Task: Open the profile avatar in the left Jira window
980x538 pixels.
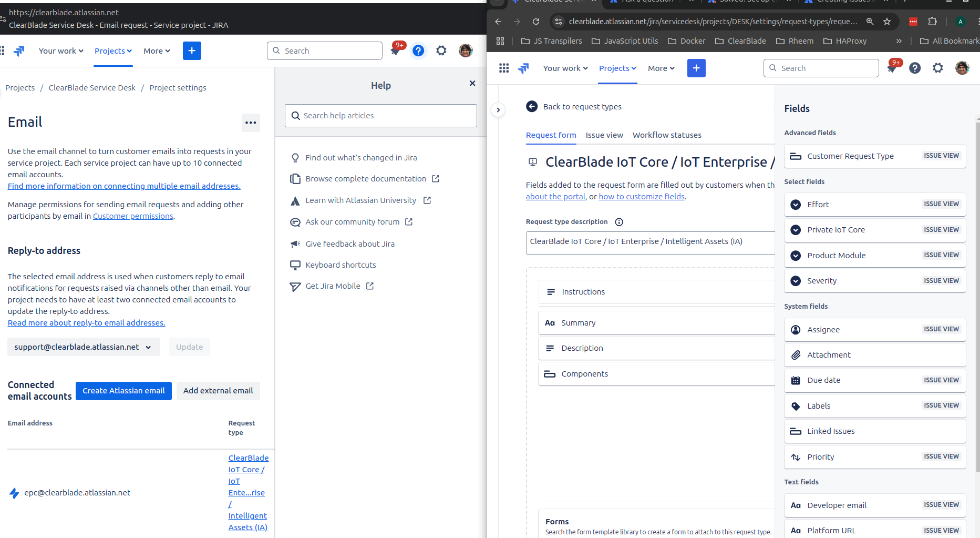Action: (466, 50)
